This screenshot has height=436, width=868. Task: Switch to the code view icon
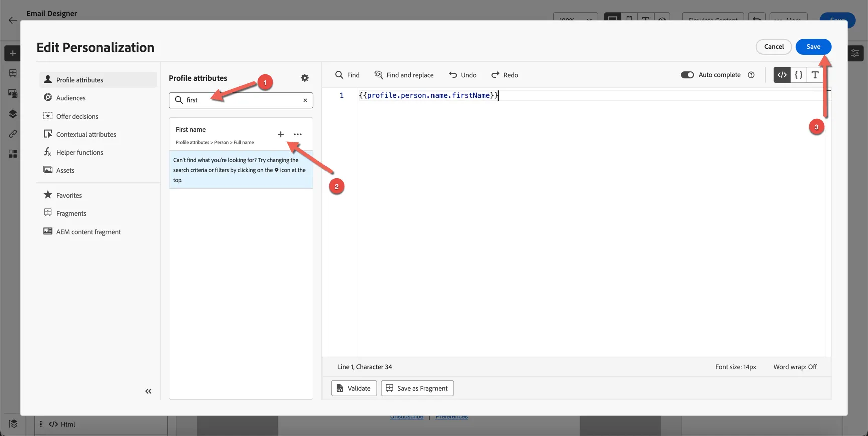[x=782, y=75]
